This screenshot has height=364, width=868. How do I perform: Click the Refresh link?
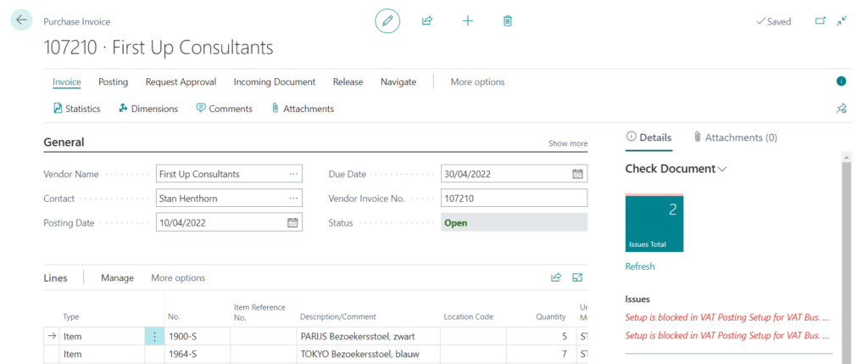coord(640,266)
